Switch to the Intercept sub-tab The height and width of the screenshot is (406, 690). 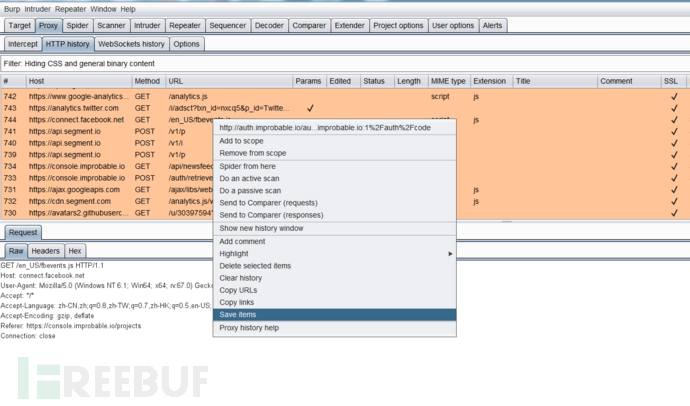coord(23,44)
